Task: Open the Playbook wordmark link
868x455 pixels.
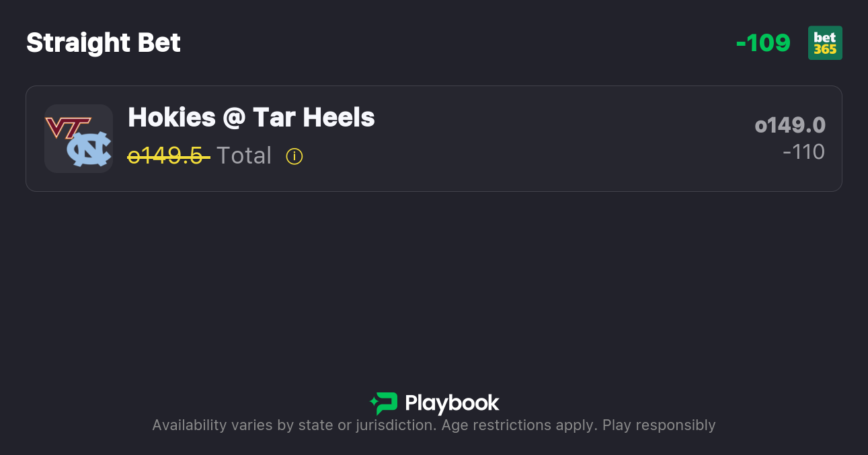Action: point(452,403)
